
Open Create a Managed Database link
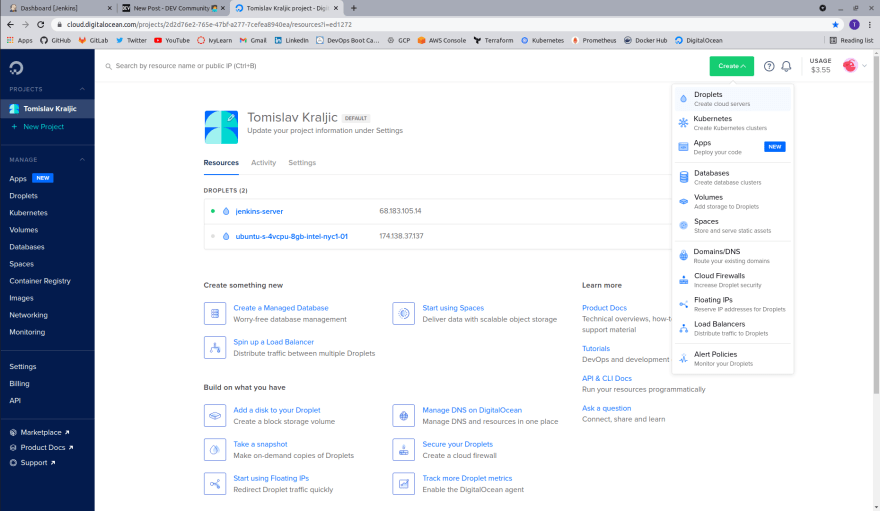point(281,308)
